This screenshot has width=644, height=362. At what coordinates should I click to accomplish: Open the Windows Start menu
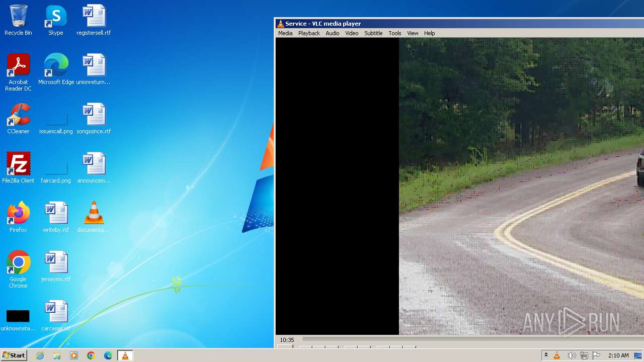click(x=14, y=355)
